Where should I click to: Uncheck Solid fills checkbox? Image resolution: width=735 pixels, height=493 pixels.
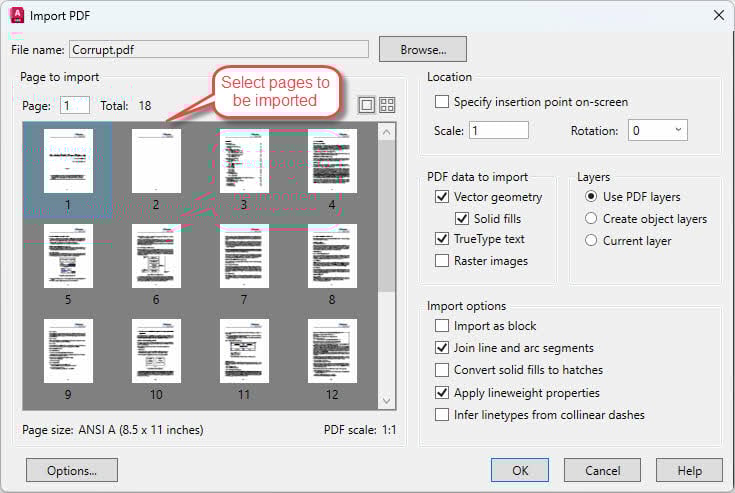pyautogui.click(x=462, y=218)
